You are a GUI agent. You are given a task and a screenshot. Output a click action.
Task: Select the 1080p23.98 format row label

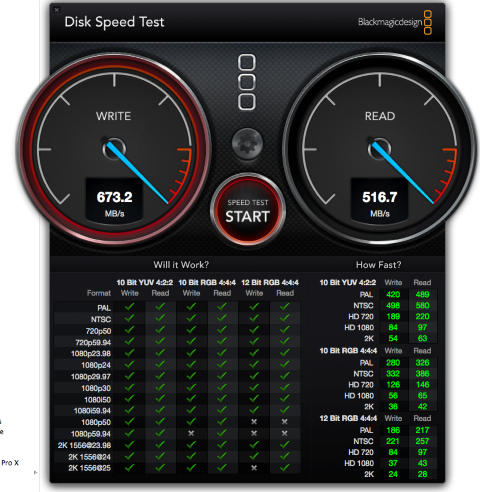pyautogui.click(x=91, y=353)
